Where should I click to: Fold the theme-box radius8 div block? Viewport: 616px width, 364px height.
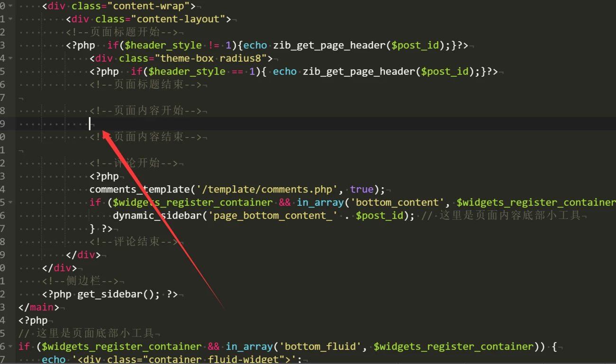click(x=10, y=59)
